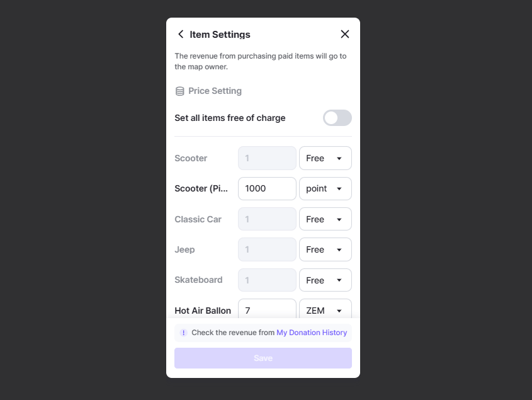
Task: Open the Scooter price type dropdown
Action: 325,158
